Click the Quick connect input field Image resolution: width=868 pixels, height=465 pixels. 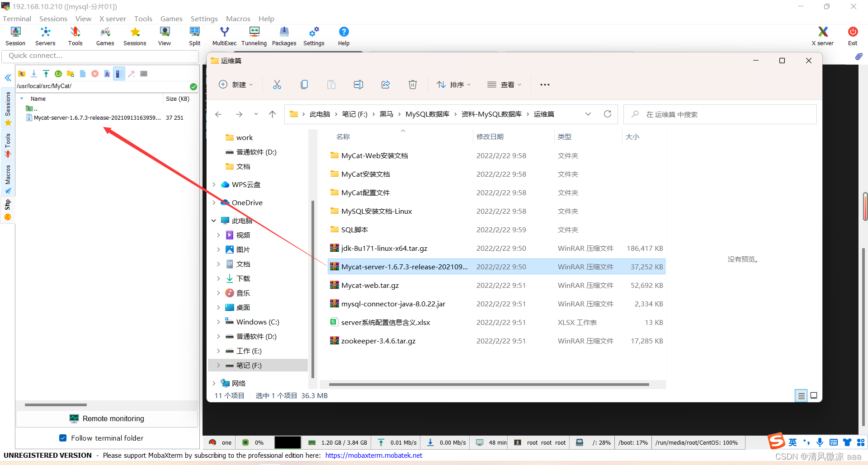click(100, 56)
